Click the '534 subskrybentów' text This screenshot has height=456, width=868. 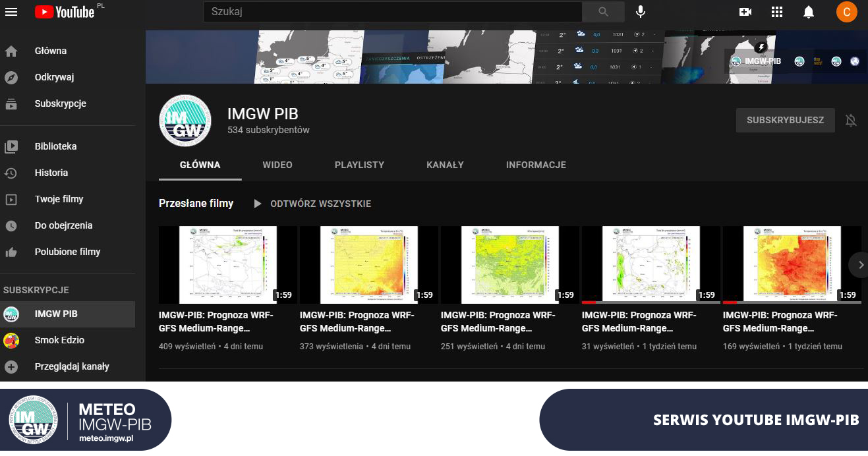click(x=268, y=130)
